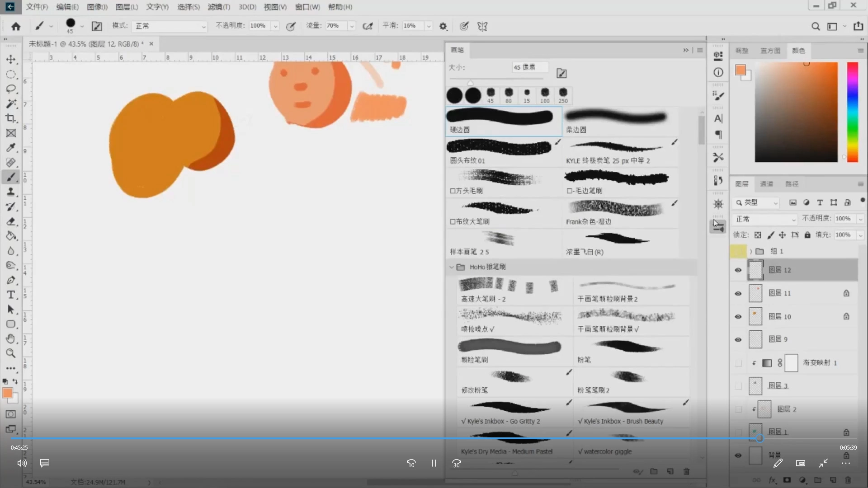This screenshot has height=488, width=868.
Task: Select the Clone Stamp tool
Action: click(11, 192)
